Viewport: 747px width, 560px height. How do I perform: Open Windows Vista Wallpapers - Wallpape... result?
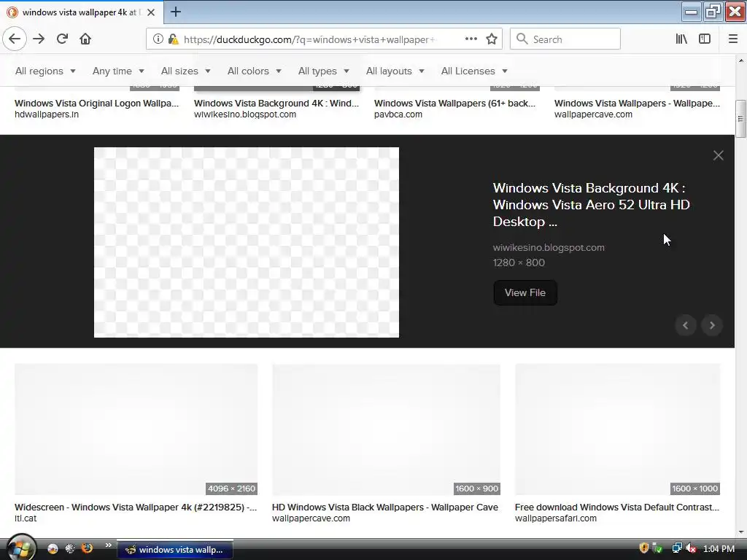click(637, 103)
